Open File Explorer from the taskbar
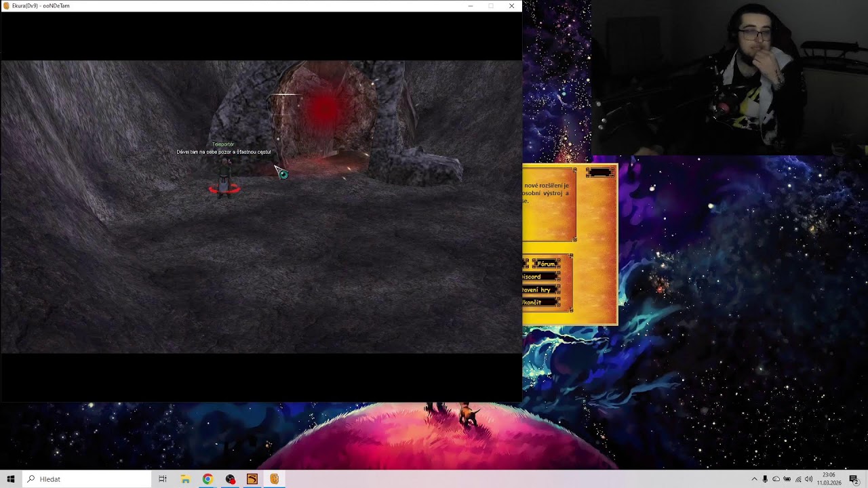The image size is (868, 488). click(185, 479)
